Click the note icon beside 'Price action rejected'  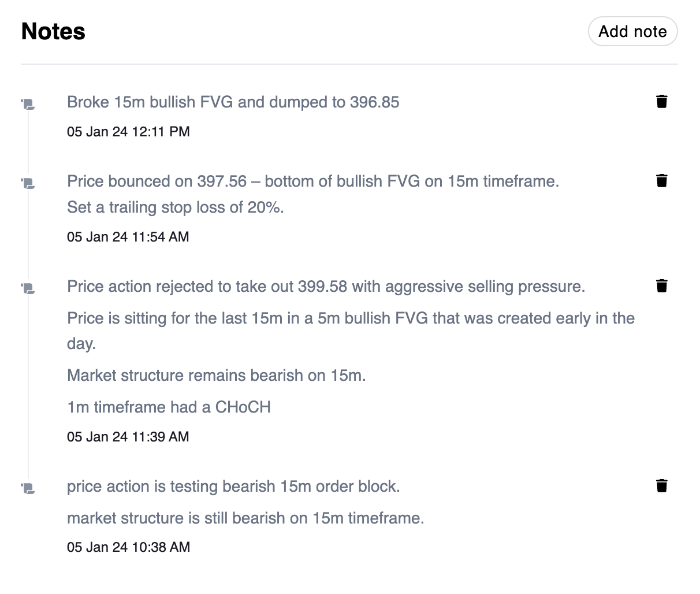tap(28, 288)
